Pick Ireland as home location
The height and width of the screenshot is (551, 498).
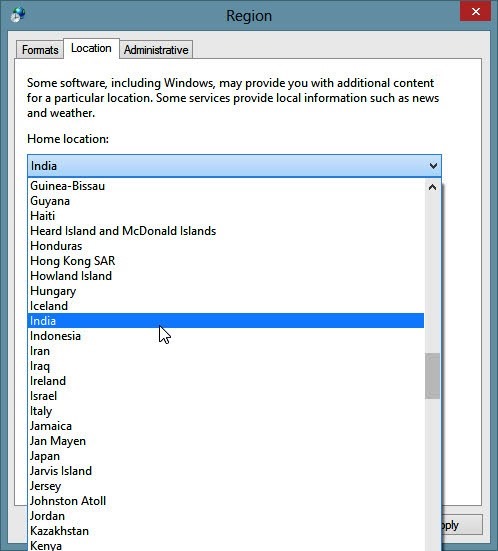tap(226, 381)
